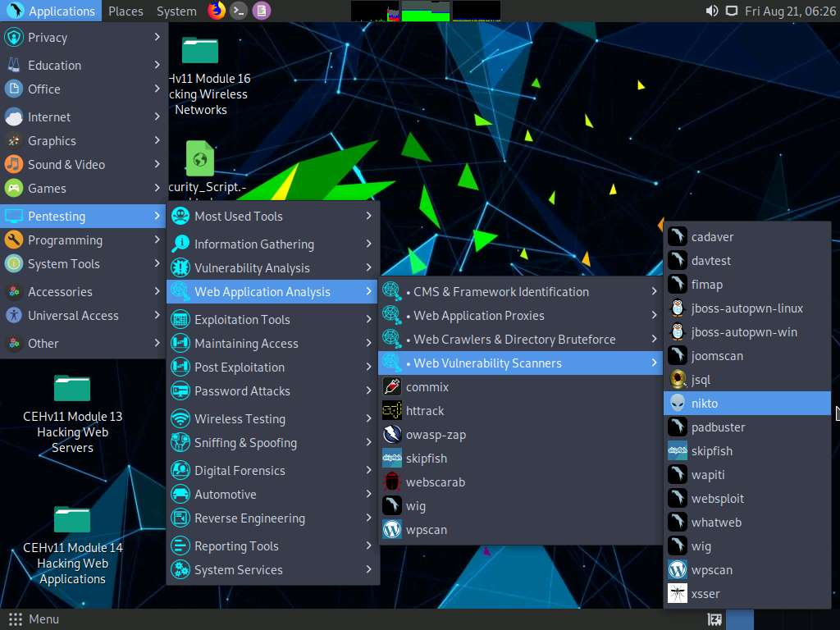
Task: Click the jsql icon
Action: coord(677,379)
